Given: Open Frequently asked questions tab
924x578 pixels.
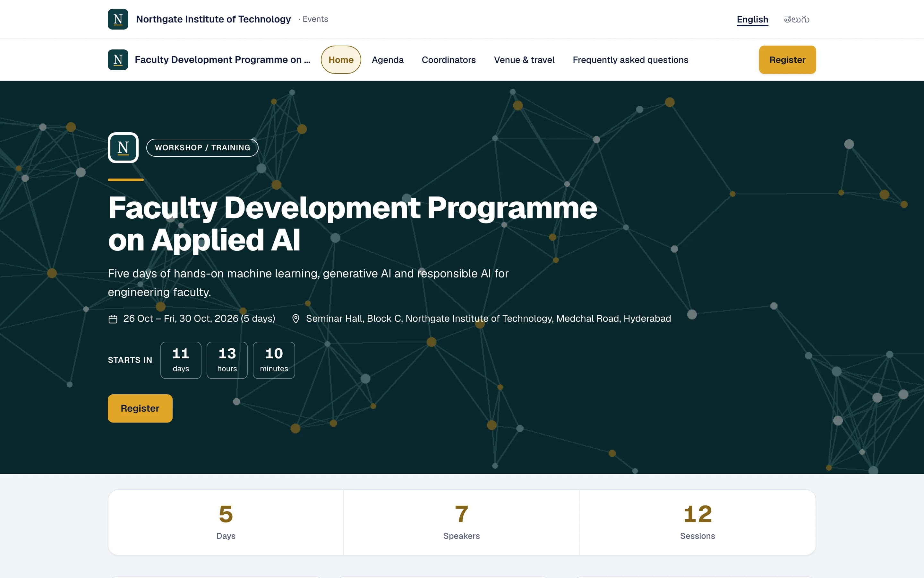Looking at the screenshot, I should tap(630, 60).
